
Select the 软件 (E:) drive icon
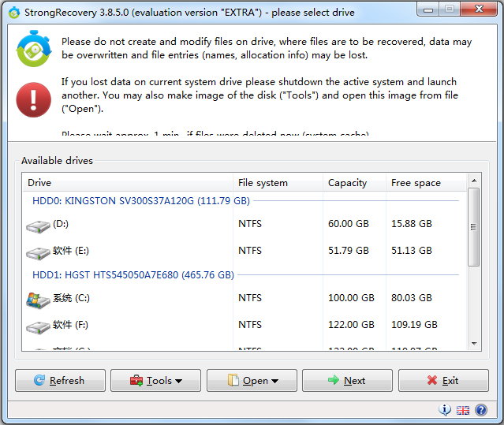pos(38,252)
